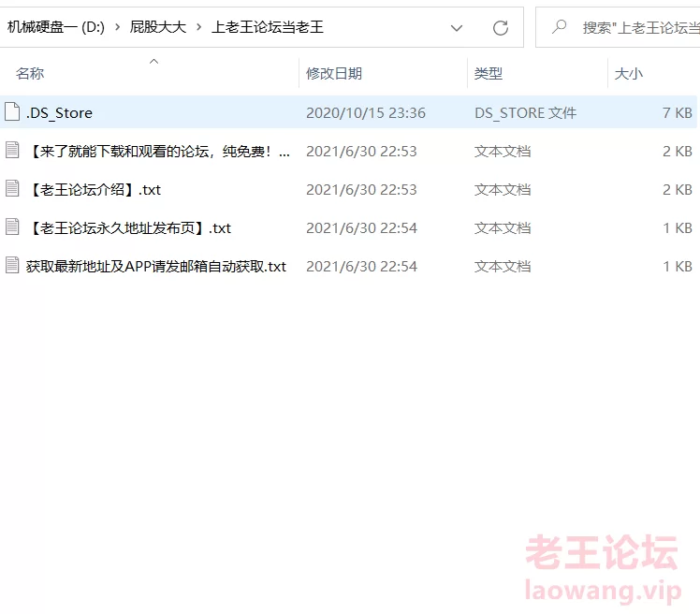Expand the chevron after 机械硬盘一 (D:)
The image size is (700, 614).
(117, 27)
